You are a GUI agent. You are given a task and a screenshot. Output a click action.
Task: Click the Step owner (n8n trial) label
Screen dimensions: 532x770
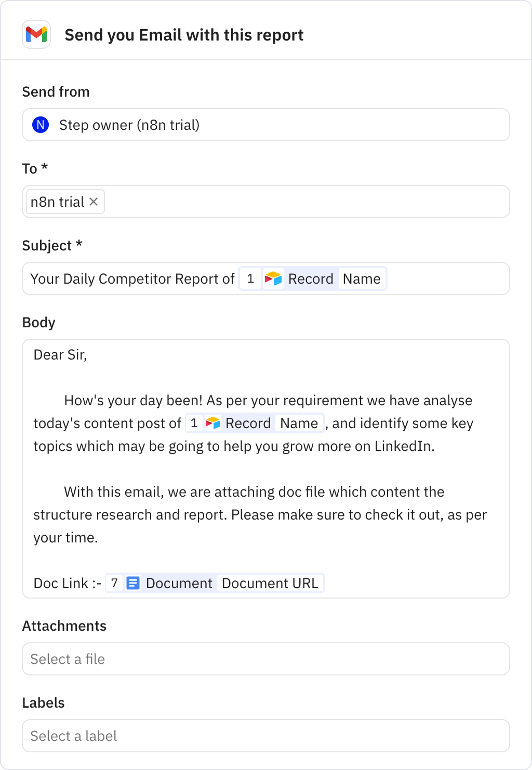point(129,125)
